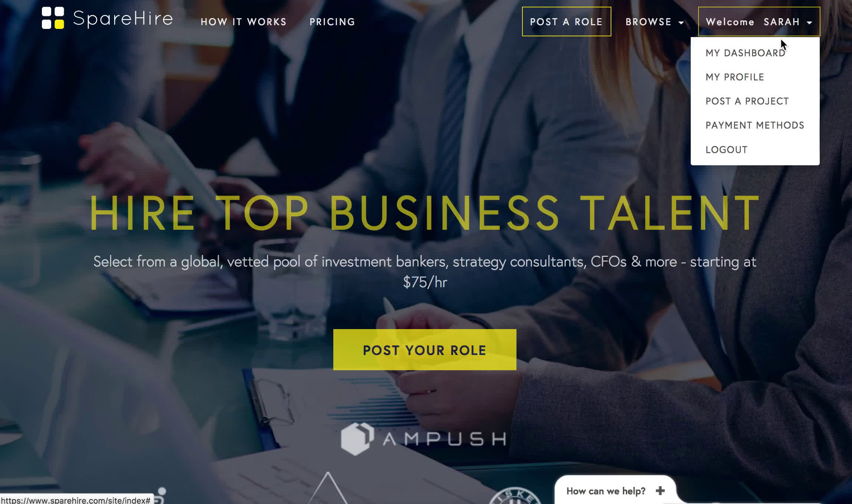Click the Browse navigation item
The image size is (852, 504).
(x=655, y=21)
